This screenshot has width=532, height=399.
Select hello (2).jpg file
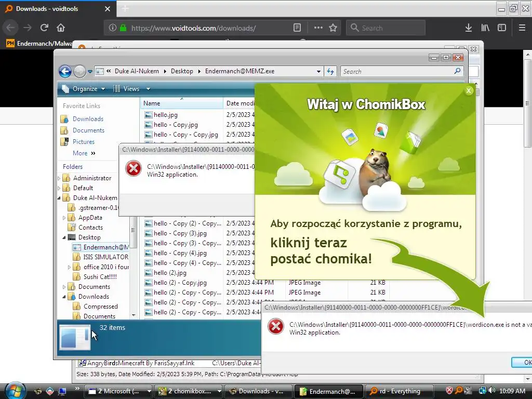(170, 272)
